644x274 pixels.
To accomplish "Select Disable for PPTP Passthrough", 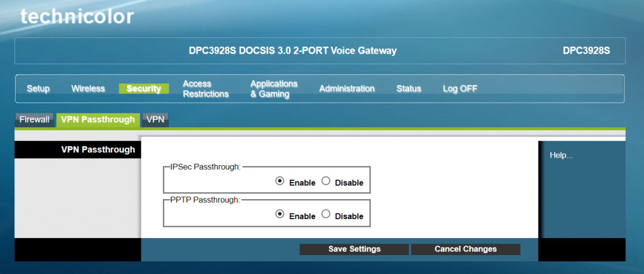I will pyautogui.click(x=326, y=214).
